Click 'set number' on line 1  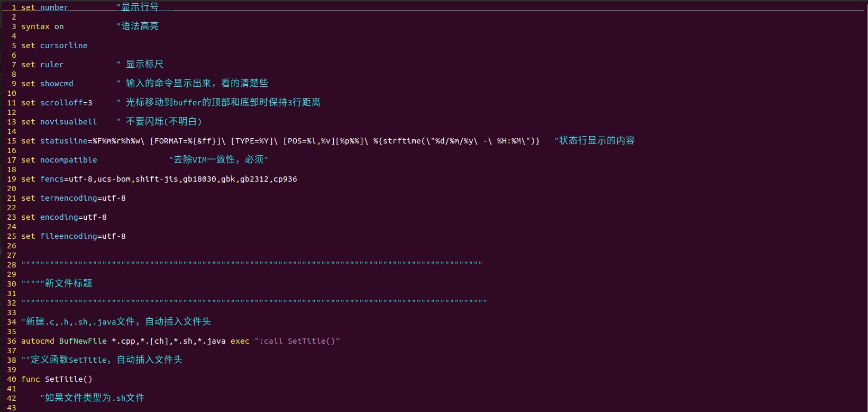(x=44, y=7)
